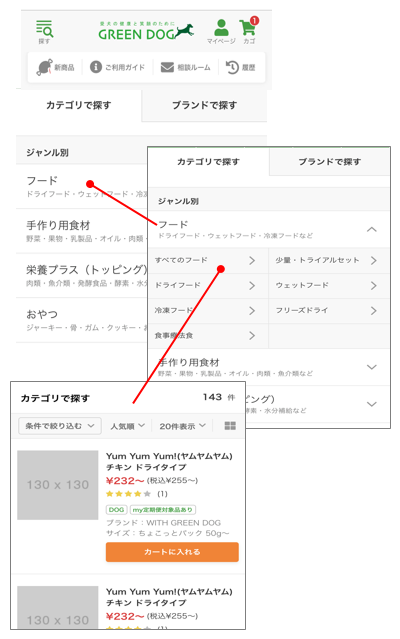The image size is (400, 639).
Task: Click the star rating of first product
Action: 128,494
